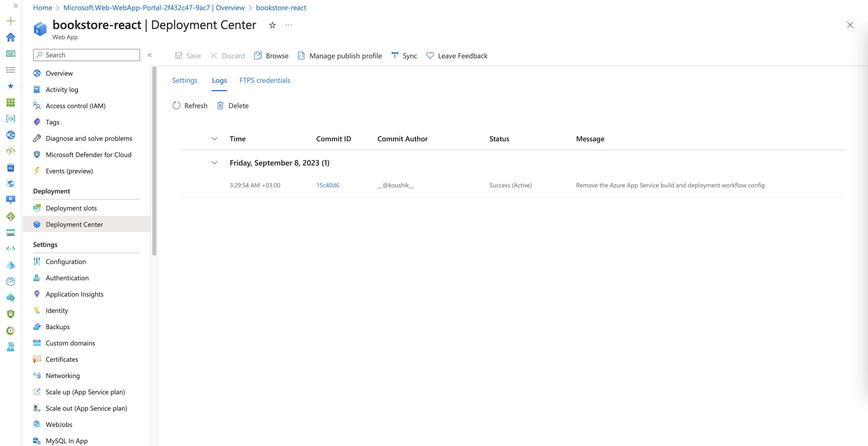This screenshot has height=446, width=868.
Task: Open Manage publish profile in the toolbar
Action: [340, 55]
